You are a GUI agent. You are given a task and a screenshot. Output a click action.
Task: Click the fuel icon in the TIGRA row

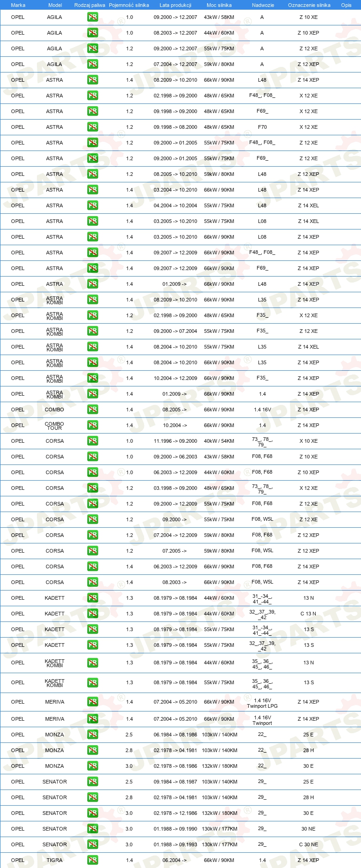tap(92, 860)
